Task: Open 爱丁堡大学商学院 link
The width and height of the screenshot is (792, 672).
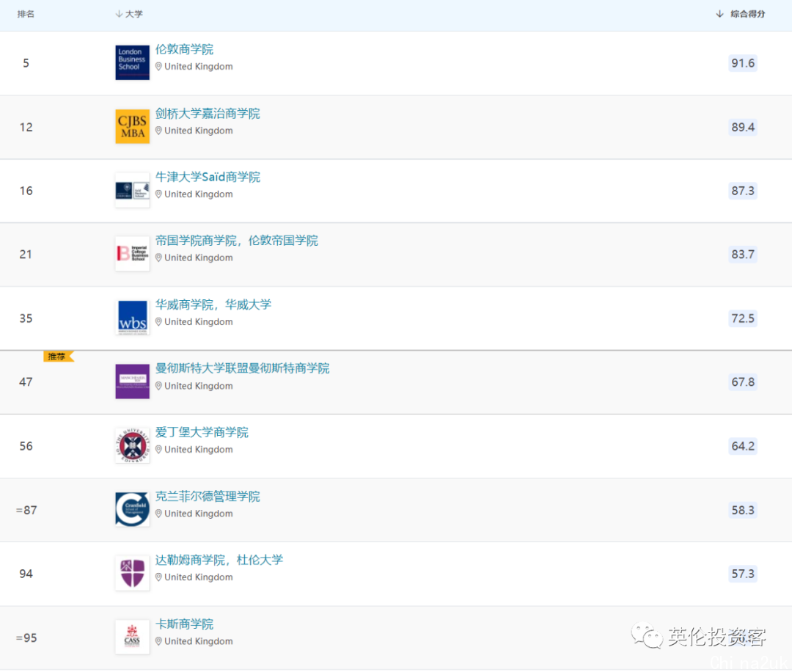Action: point(202,433)
